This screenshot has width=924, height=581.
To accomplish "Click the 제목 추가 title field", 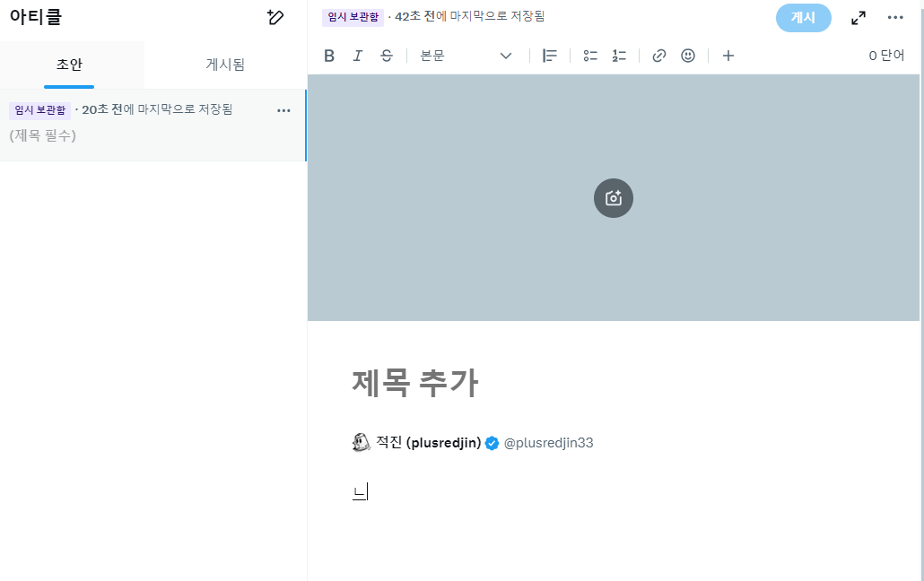I will 414,383.
